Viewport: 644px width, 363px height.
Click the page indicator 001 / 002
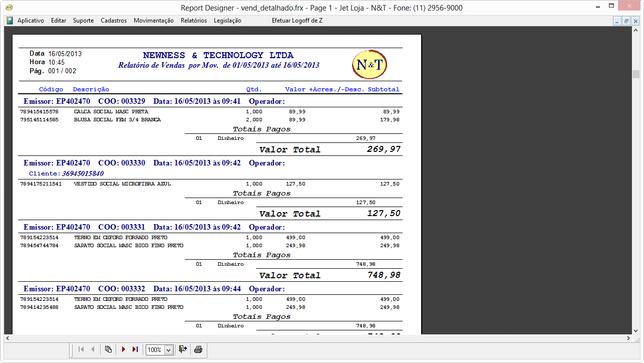[x=62, y=72]
